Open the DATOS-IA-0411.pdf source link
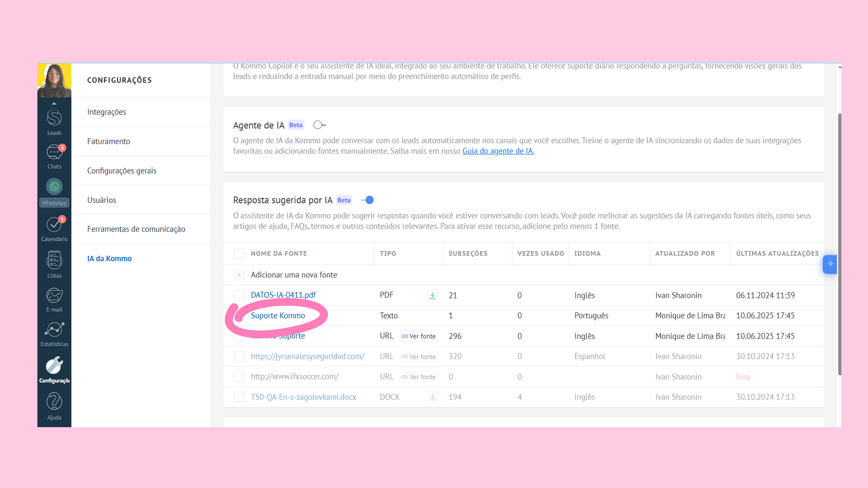 283,295
